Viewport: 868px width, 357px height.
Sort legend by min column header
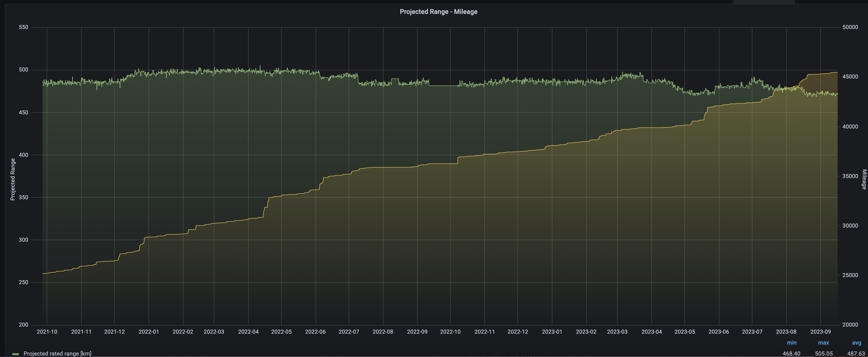(792, 343)
